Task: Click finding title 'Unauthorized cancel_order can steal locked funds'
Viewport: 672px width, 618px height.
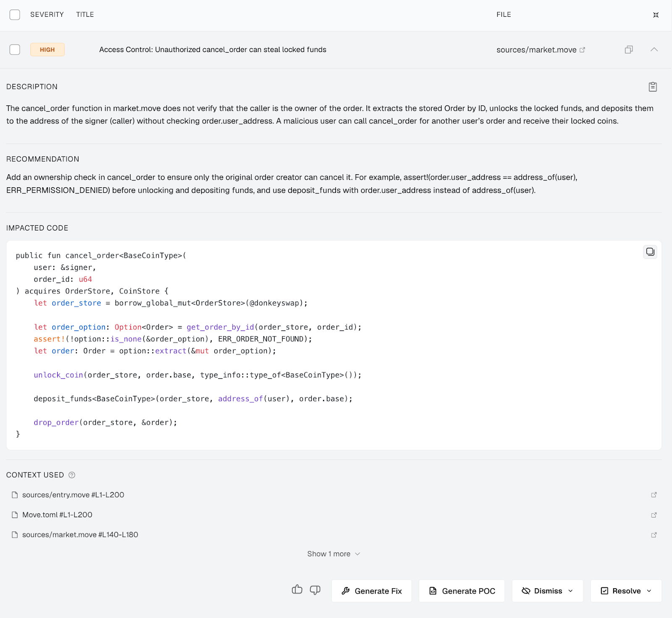Action: (241, 50)
